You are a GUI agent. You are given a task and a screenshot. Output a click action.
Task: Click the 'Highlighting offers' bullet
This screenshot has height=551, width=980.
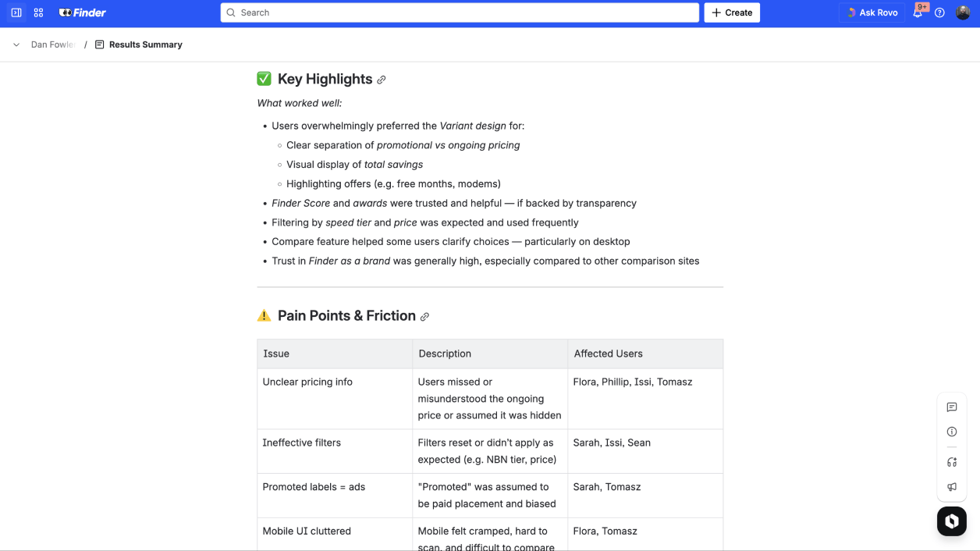click(x=393, y=184)
